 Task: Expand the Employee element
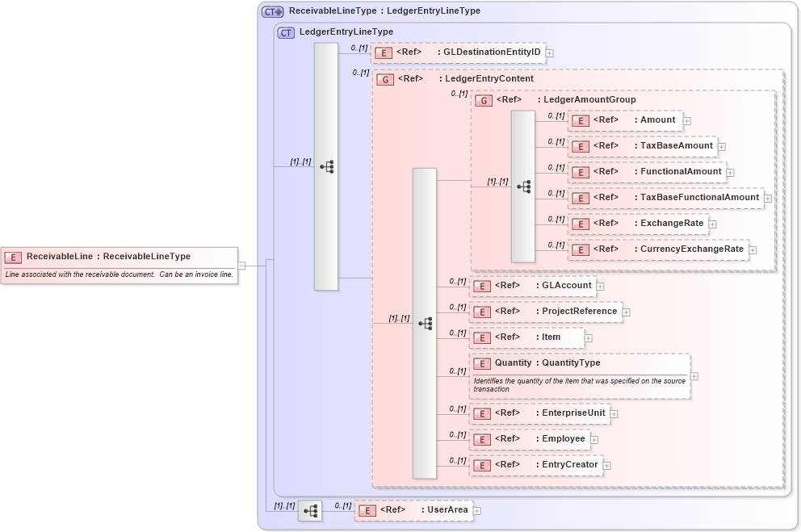tap(592, 439)
